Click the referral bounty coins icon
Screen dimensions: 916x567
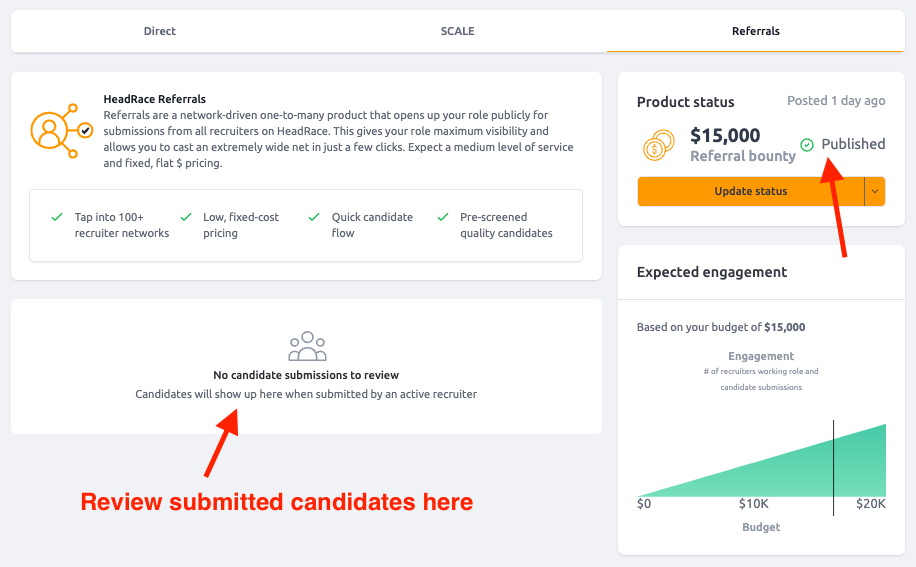click(x=658, y=145)
